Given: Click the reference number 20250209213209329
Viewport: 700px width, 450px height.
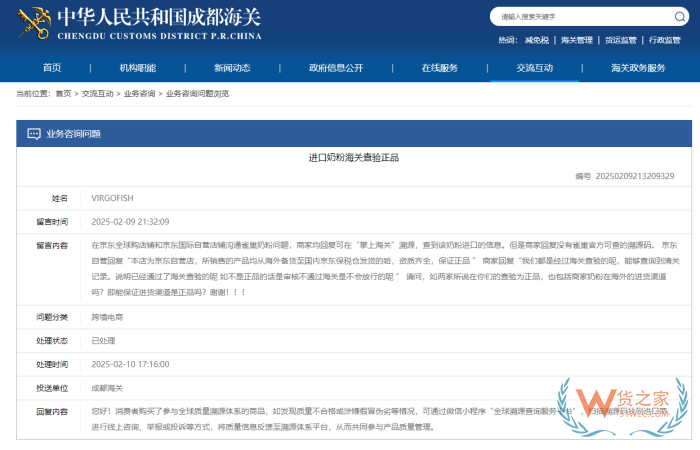Looking at the screenshot, I should [635, 176].
